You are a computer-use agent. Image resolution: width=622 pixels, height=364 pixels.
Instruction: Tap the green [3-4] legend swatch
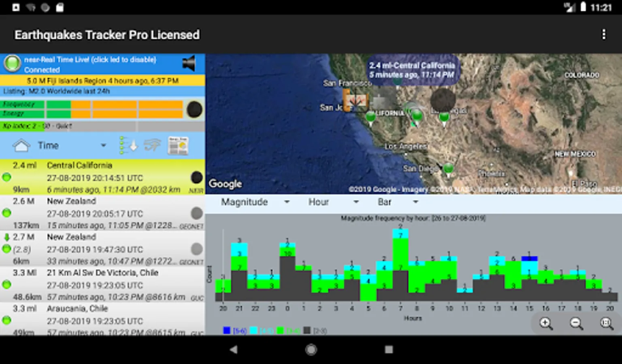pos(280,330)
